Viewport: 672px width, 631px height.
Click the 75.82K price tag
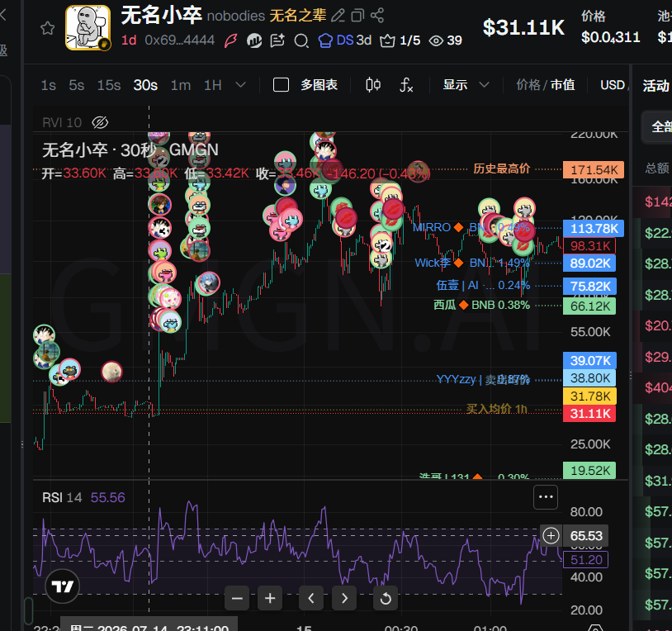click(589, 286)
